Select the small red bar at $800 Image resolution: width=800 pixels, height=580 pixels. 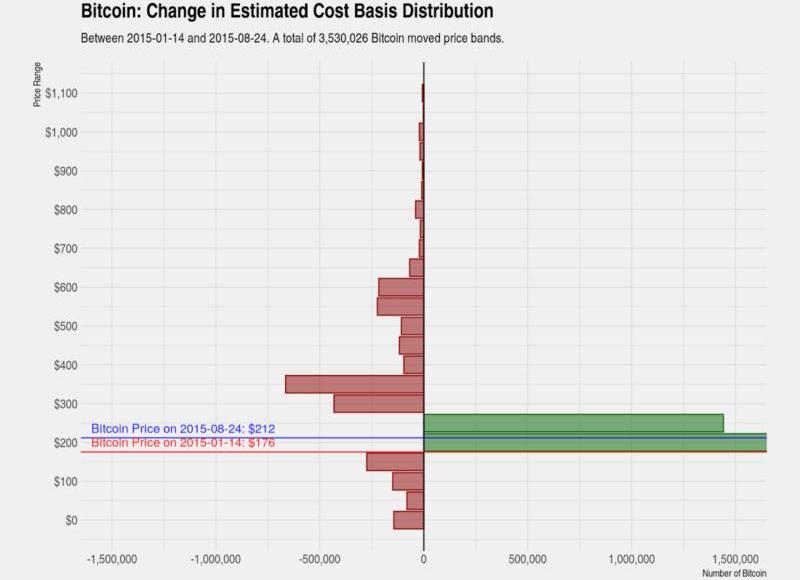[x=419, y=210]
